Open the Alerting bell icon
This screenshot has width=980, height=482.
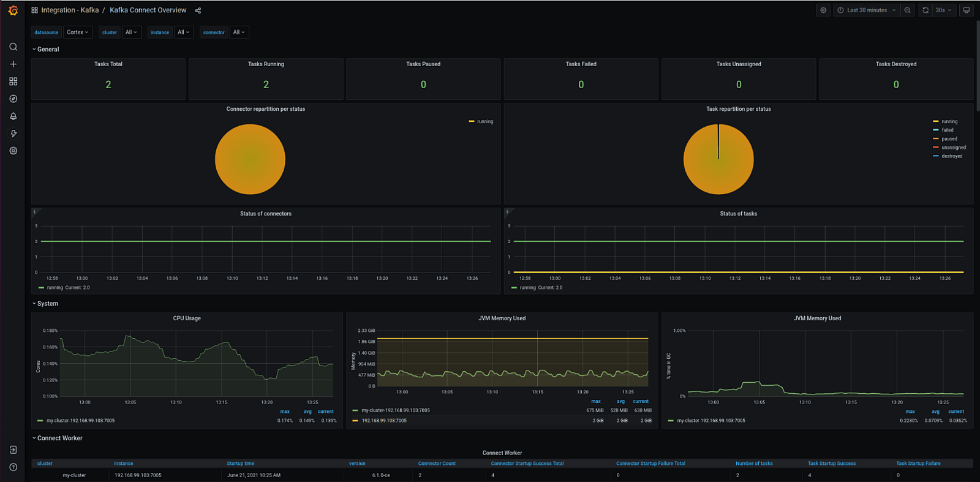pyautogui.click(x=13, y=116)
